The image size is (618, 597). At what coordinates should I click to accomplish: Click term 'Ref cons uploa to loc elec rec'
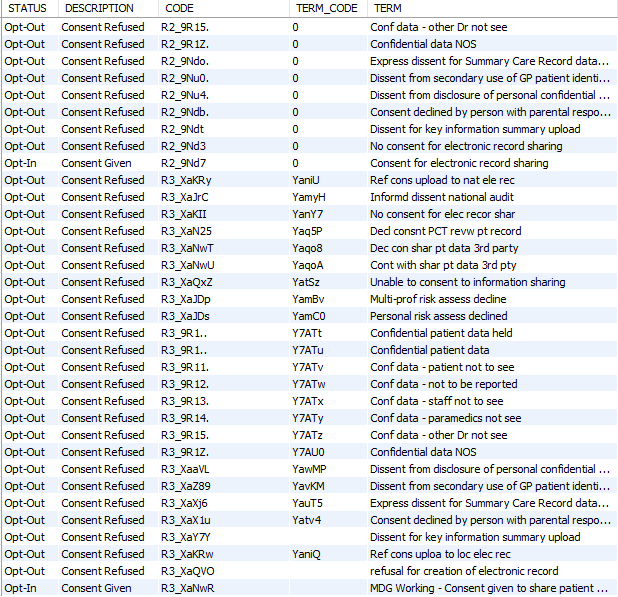[x=440, y=553]
